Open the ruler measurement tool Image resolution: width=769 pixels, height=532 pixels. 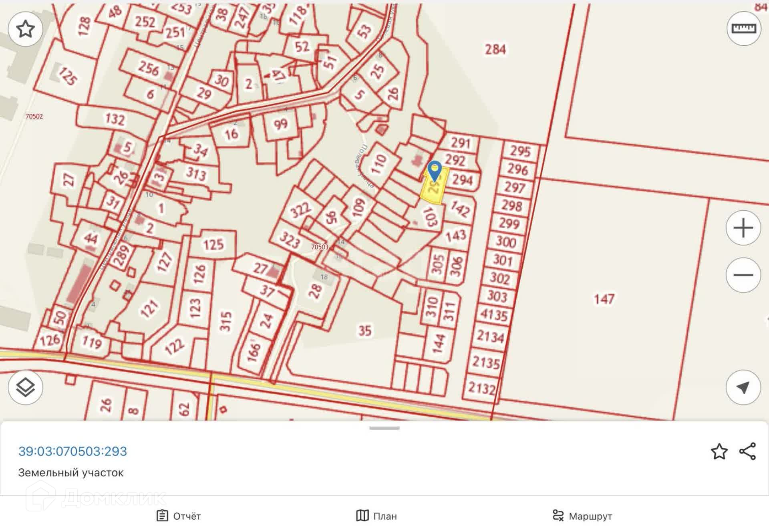point(743,28)
